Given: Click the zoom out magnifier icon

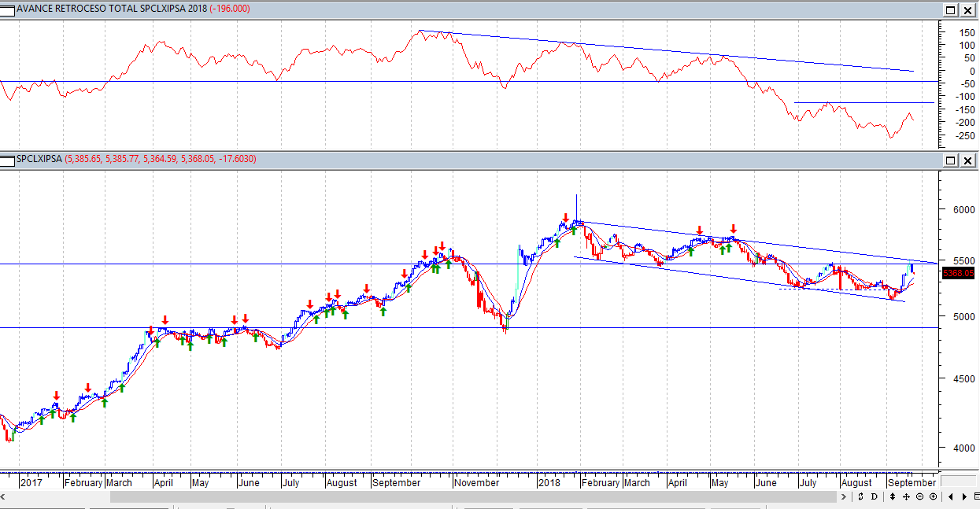Looking at the screenshot, I should (x=920, y=496).
